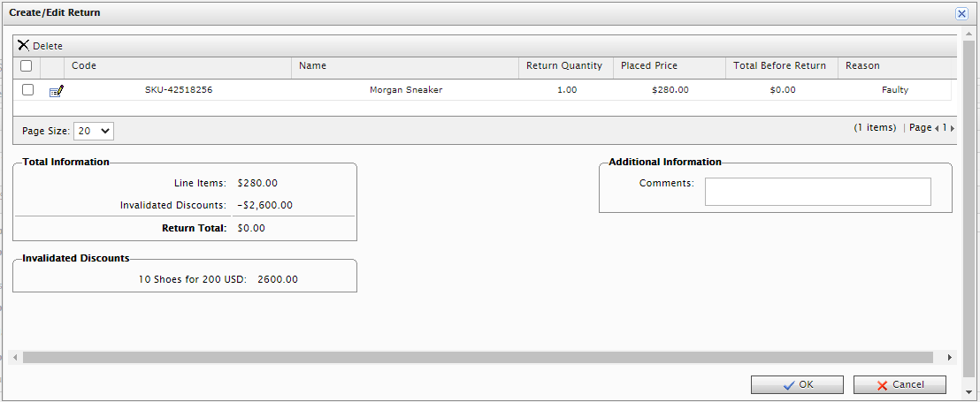Viewport: 980px width, 402px height.
Task: Open the Page Size dropdown
Action: tap(94, 131)
